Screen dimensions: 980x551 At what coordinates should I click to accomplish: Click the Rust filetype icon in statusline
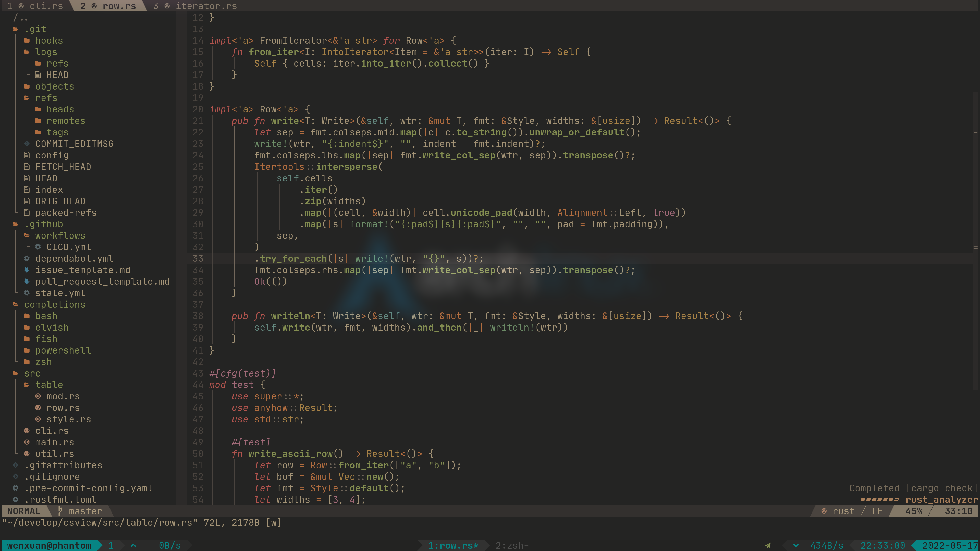pos(824,511)
